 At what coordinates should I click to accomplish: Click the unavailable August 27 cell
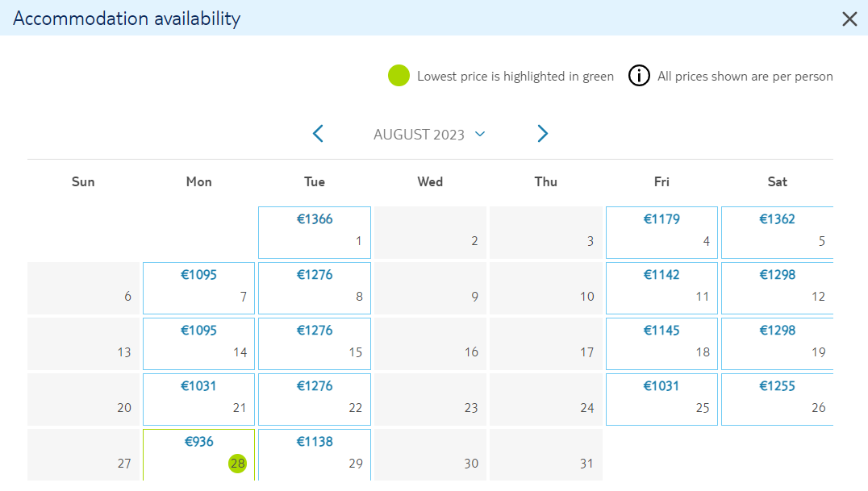click(x=83, y=455)
